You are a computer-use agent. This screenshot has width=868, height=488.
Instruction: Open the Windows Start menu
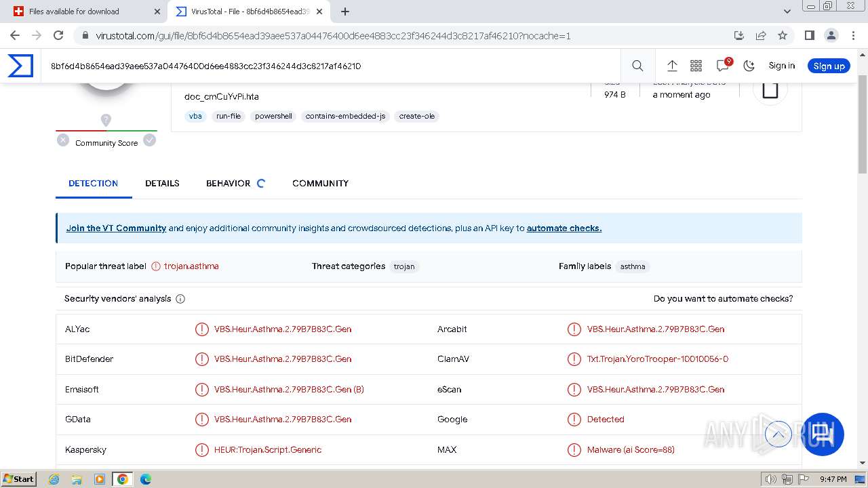coord(19,479)
